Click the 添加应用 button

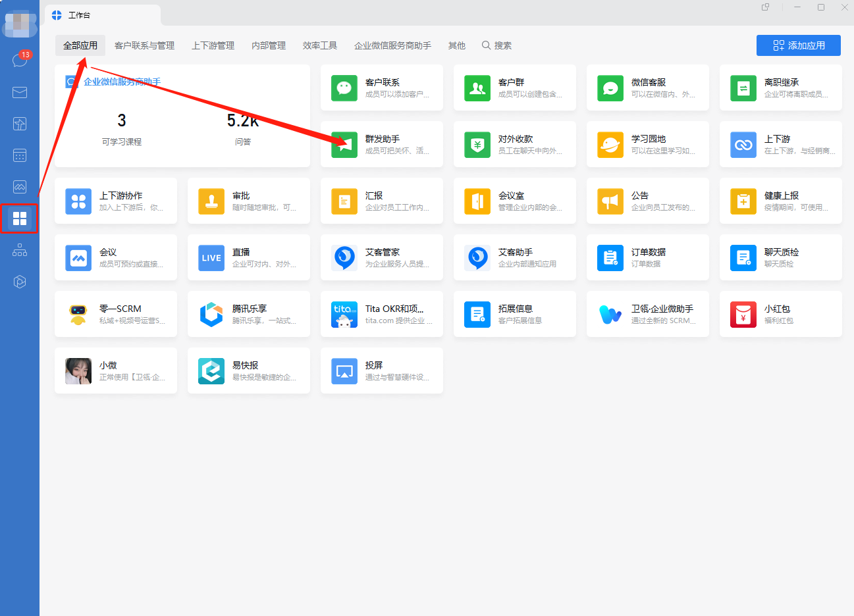[x=798, y=45]
